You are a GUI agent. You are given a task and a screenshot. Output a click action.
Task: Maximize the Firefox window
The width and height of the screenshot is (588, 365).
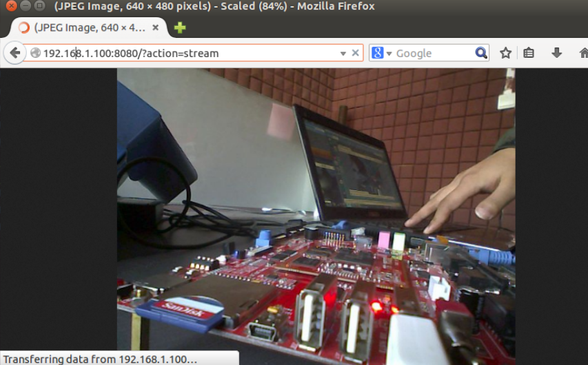click(x=39, y=6)
